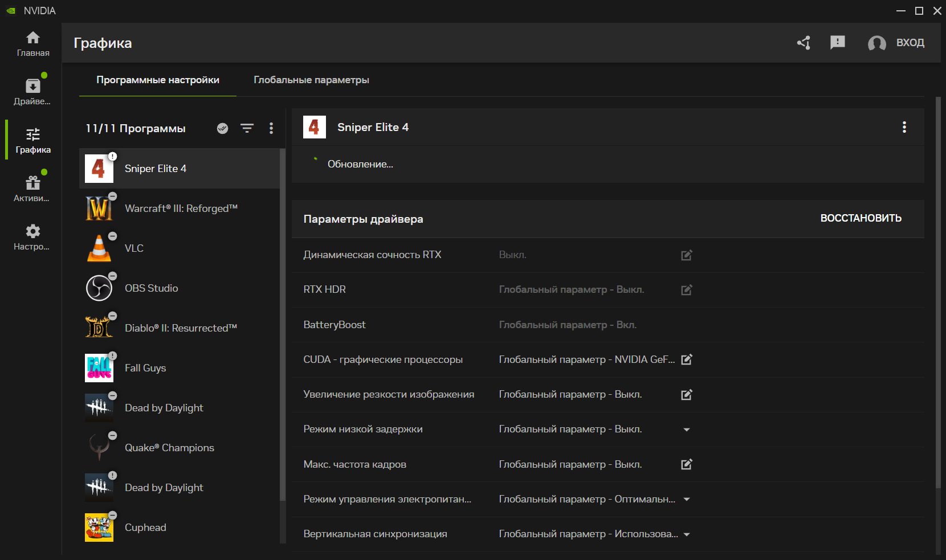Click the program list scrollbar
The image size is (946, 560).
[282, 325]
